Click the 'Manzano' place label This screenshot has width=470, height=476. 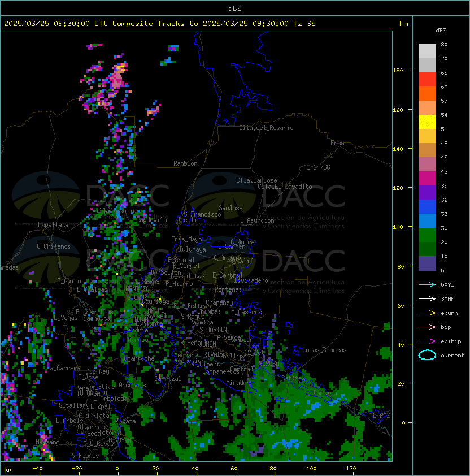point(47,442)
